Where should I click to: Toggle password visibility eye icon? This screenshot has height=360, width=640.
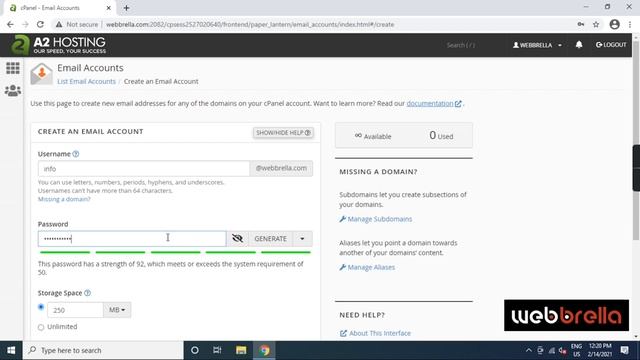(237, 238)
